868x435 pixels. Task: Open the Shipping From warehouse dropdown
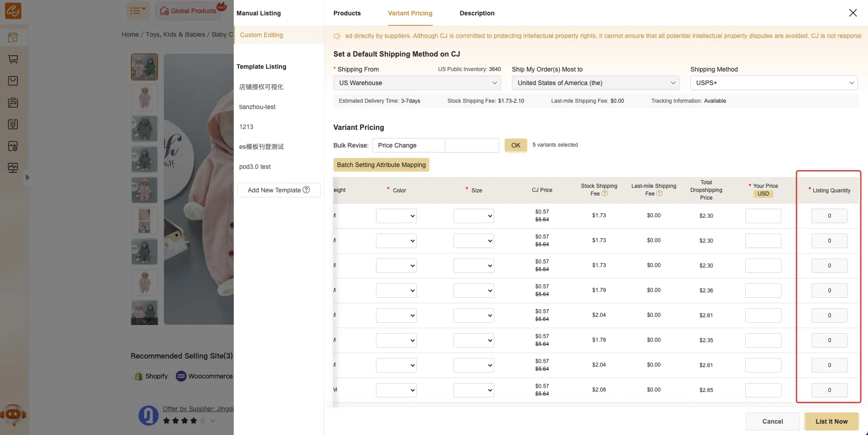coord(417,83)
